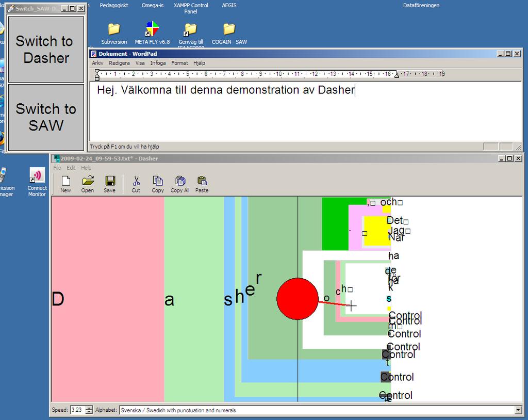Open the Format menu in WordPad

click(179, 63)
